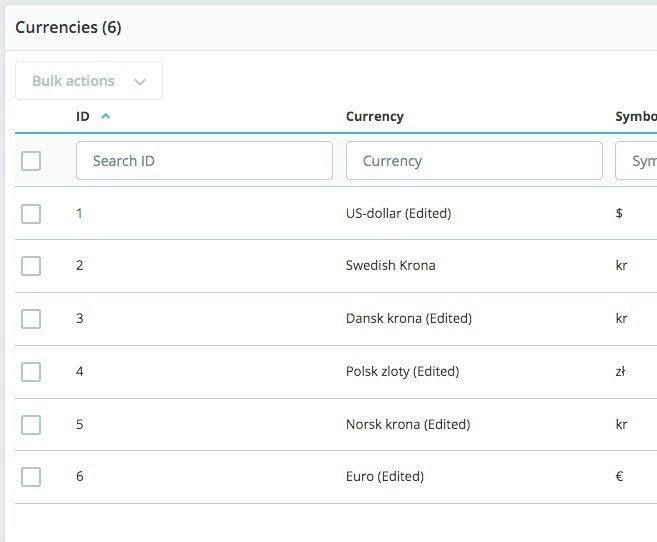657x542 pixels.
Task: Click the ID column ascending sort arrow
Action: (106, 116)
